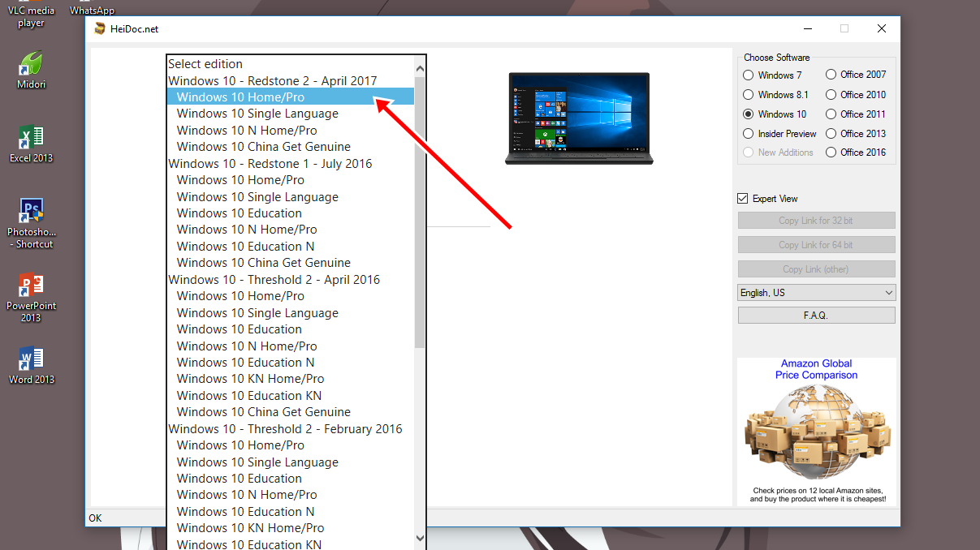
Task: Click the Windows 10 laptop image
Action: tap(579, 118)
